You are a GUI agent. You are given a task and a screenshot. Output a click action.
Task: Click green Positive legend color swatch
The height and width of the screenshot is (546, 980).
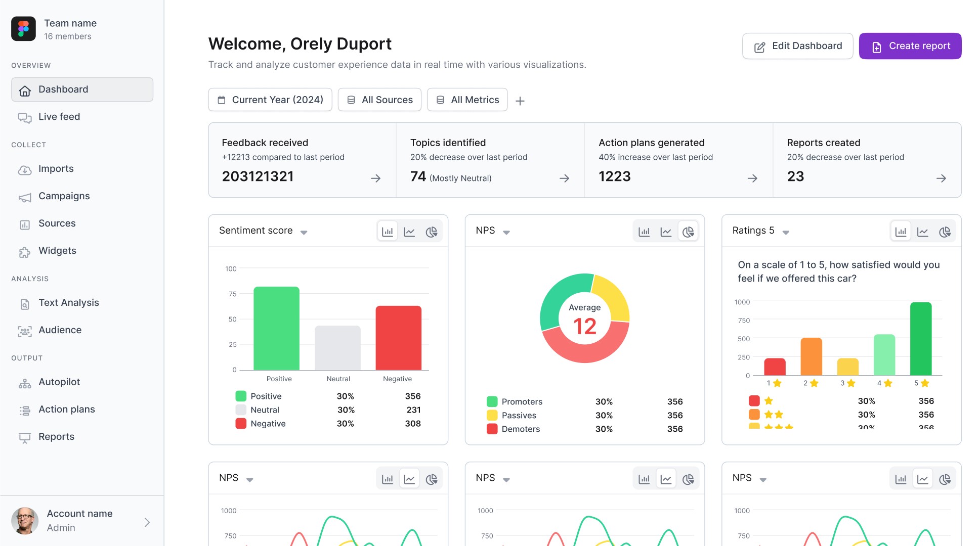pyautogui.click(x=241, y=396)
